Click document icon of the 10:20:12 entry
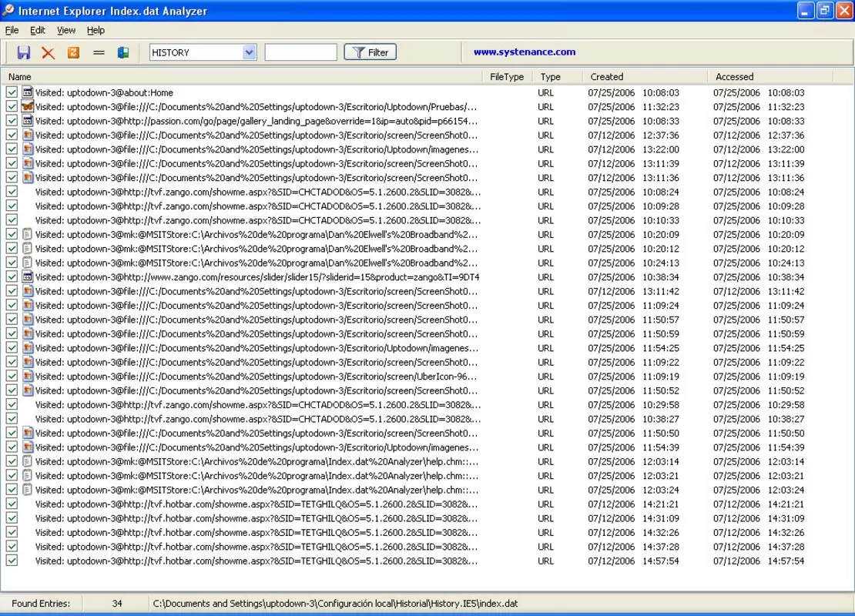The width and height of the screenshot is (855, 616). coord(27,249)
